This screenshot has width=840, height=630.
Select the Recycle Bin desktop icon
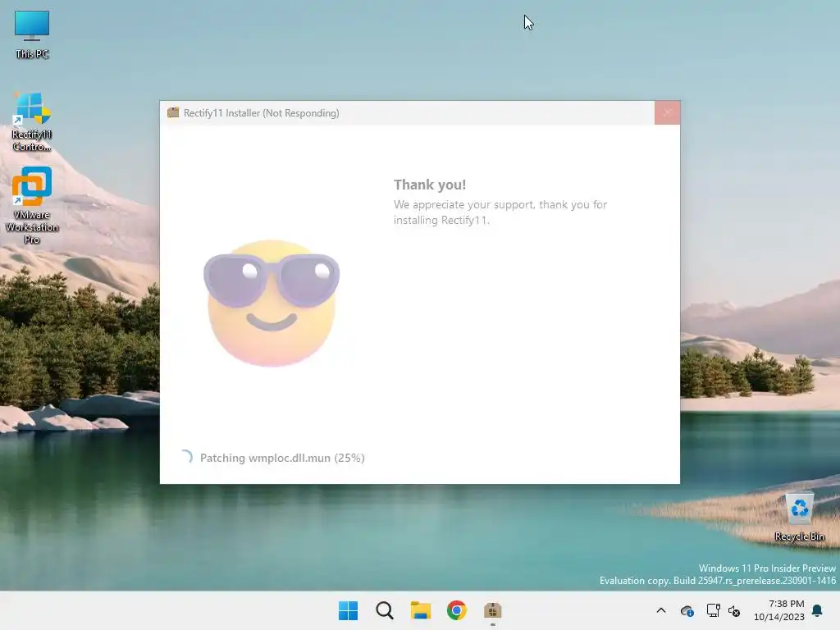(799, 517)
